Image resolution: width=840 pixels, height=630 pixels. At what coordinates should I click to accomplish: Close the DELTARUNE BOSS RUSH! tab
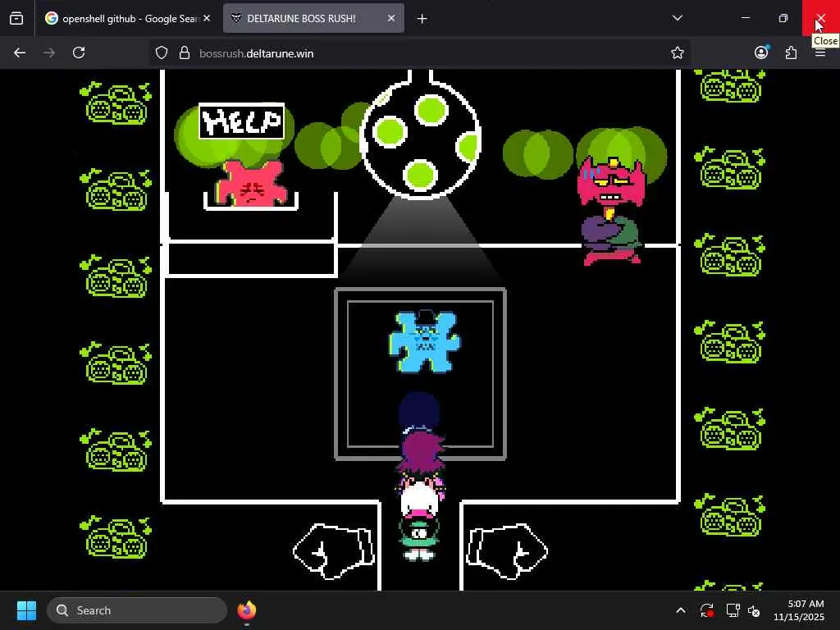[391, 18]
